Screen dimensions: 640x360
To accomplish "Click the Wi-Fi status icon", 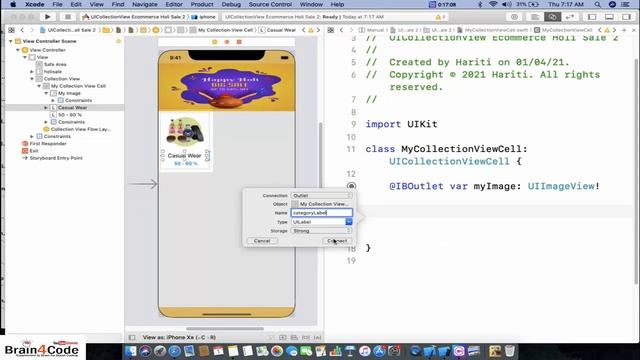I will tap(493, 4).
